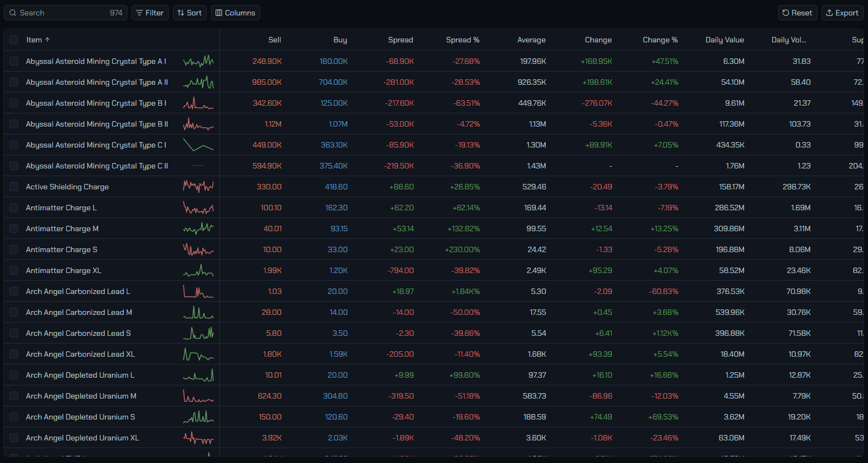Open price sparkline for Abyssal Crystal Type C I
Viewport: 868px width, 463px height.
pyautogui.click(x=198, y=145)
